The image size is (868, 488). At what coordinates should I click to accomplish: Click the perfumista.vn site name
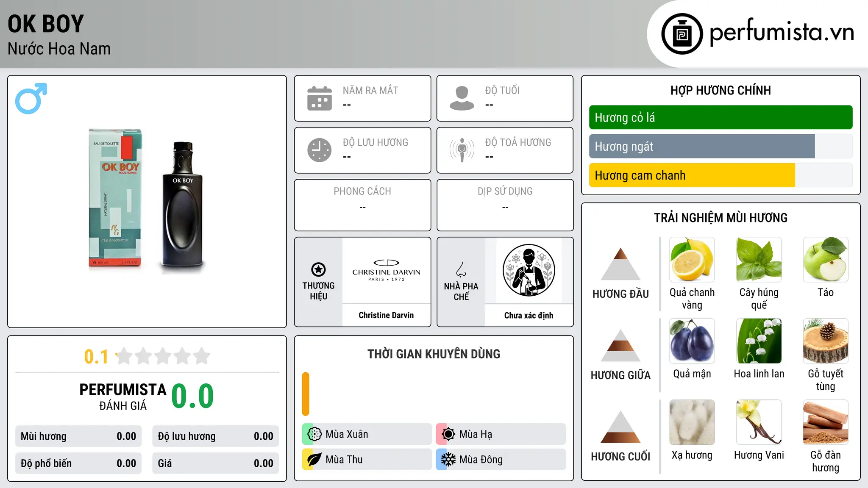click(782, 32)
